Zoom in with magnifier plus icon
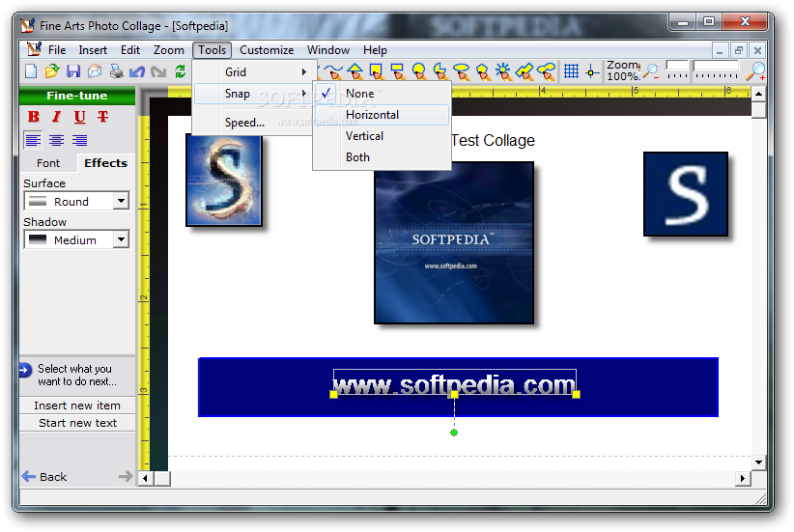794x532 pixels. click(756, 71)
